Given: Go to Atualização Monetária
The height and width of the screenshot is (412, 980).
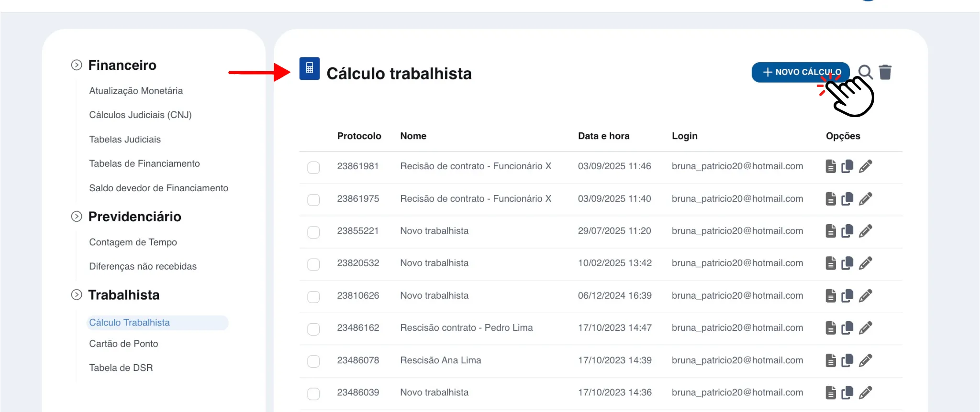Looking at the screenshot, I should coord(136,91).
